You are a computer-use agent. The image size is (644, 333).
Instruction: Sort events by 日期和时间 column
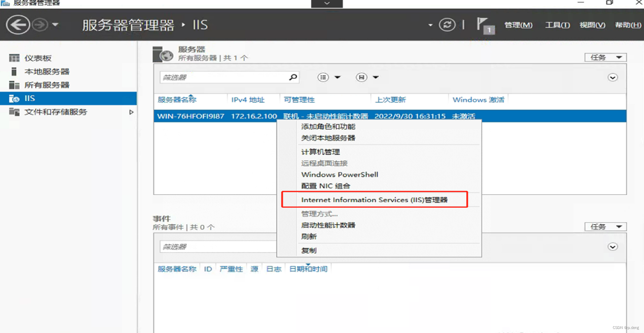click(x=308, y=269)
